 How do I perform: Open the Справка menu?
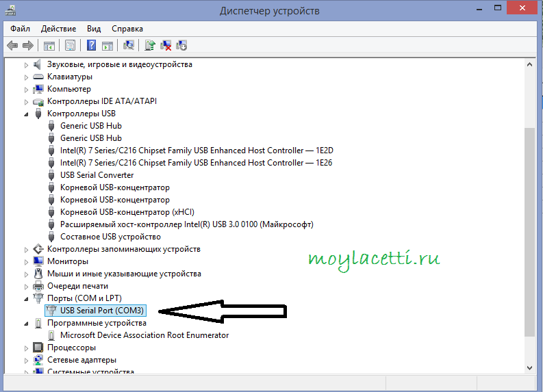127,29
